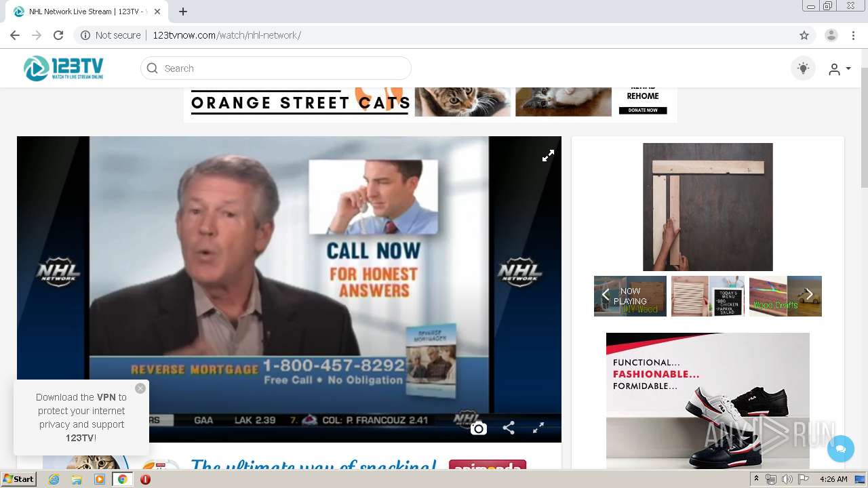Viewport: 868px width, 488px height.
Task: Open the VPN link in popup
Action: click(106, 397)
